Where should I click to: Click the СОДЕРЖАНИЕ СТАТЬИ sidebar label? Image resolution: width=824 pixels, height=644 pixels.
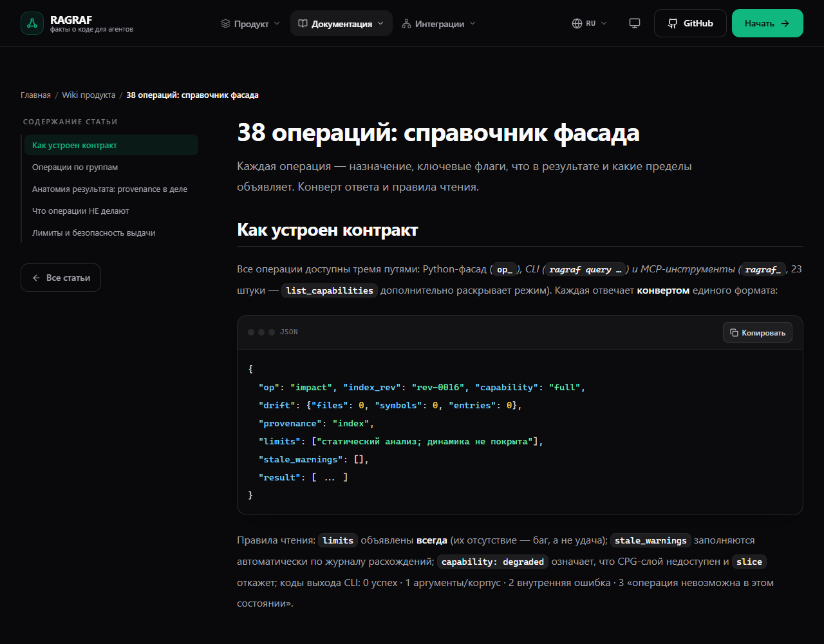(70, 122)
